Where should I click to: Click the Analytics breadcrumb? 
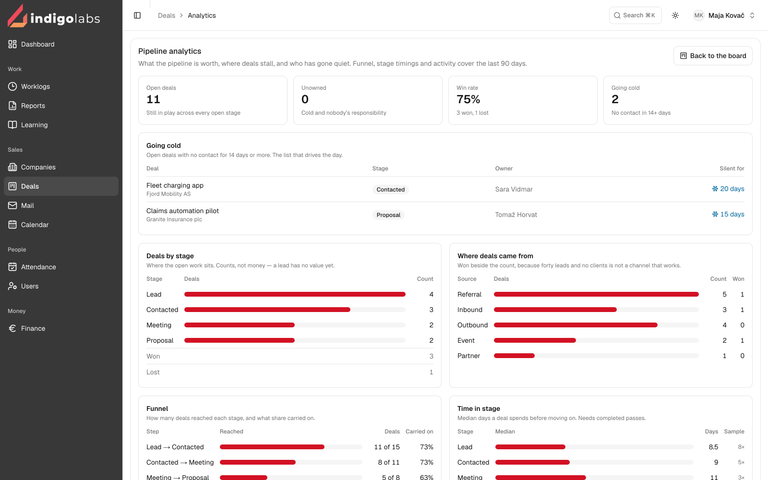coord(202,15)
